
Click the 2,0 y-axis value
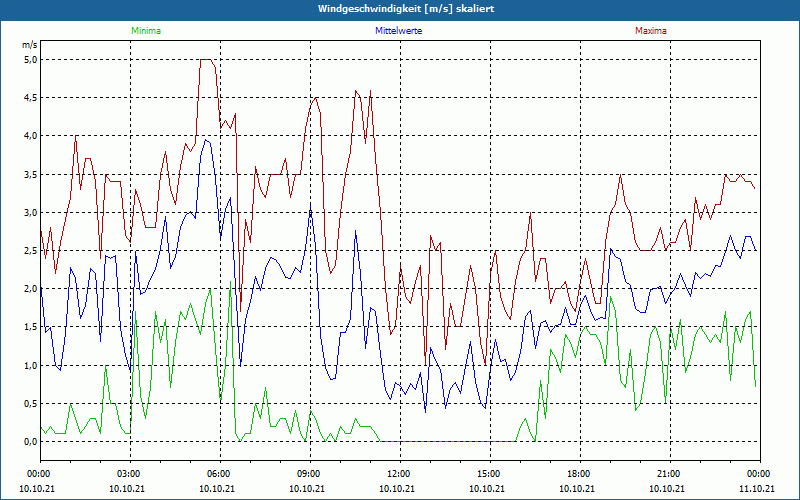[x=31, y=289]
